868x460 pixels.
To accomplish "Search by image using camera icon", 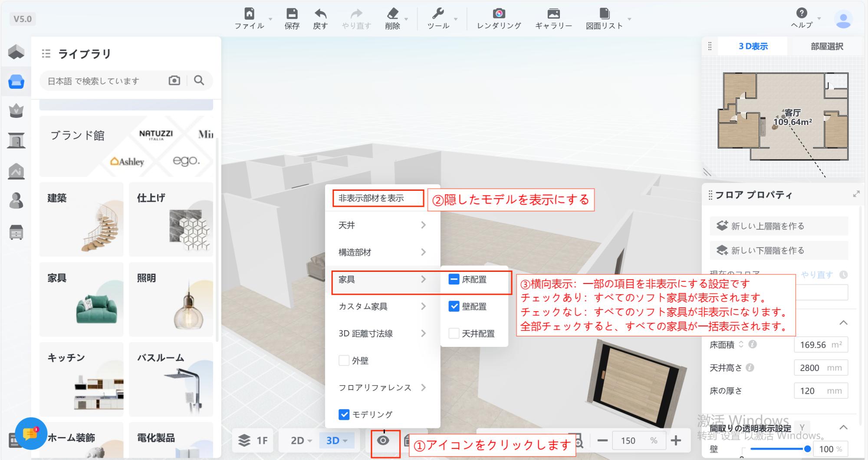I will 174,80.
